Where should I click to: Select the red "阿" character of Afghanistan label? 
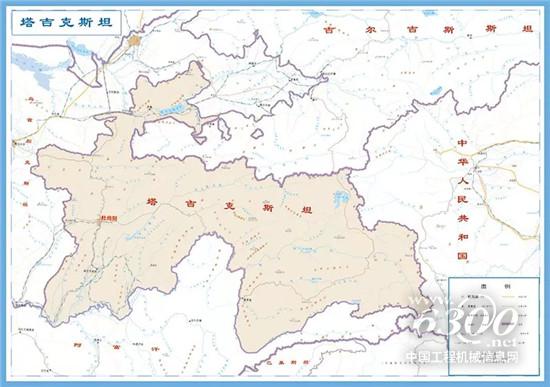click(77, 345)
